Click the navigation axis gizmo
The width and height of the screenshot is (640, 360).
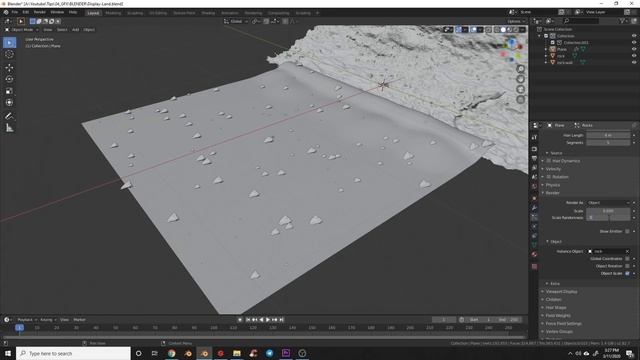[x=512, y=50]
